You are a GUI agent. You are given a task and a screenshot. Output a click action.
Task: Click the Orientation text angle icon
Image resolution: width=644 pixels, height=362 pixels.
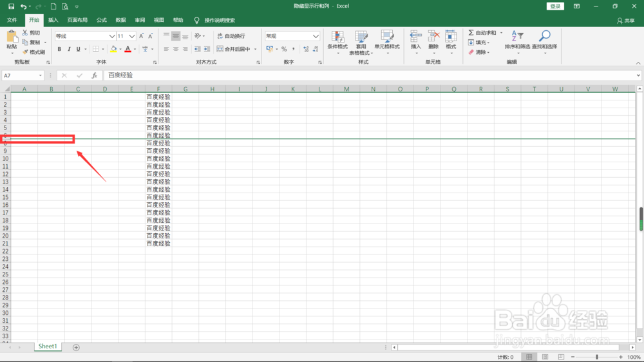click(x=198, y=35)
